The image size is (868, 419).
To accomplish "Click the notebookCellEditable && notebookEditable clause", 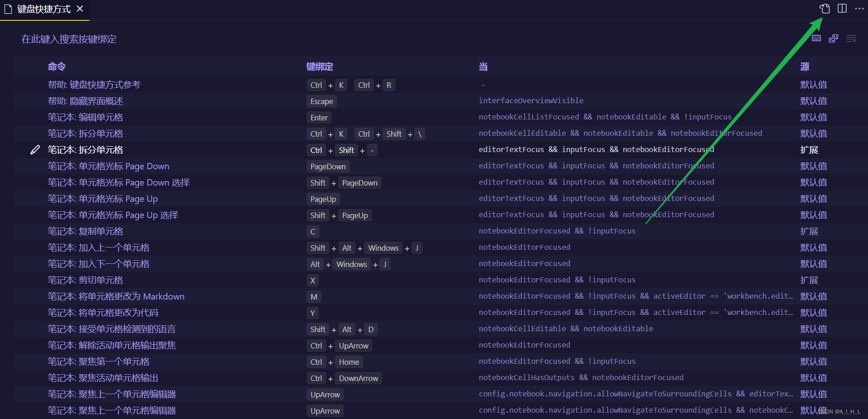I will [x=566, y=329].
